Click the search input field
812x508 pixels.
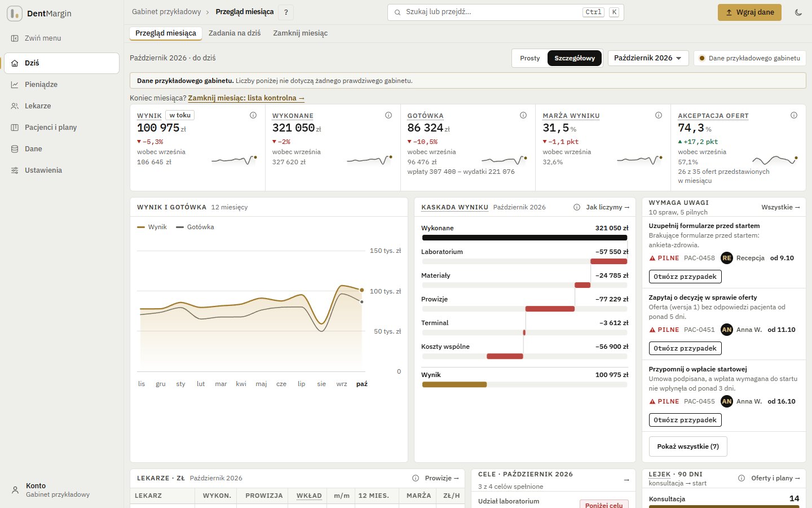coord(506,12)
